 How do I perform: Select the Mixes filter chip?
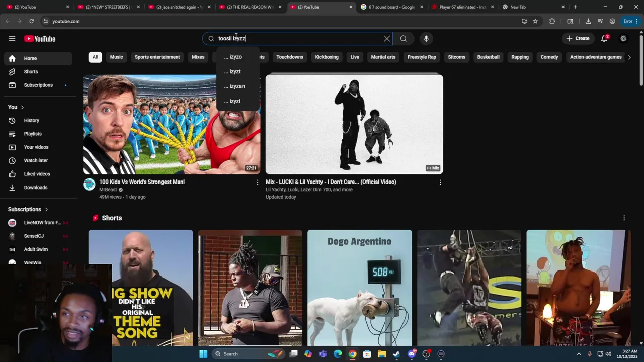click(198, 57)
